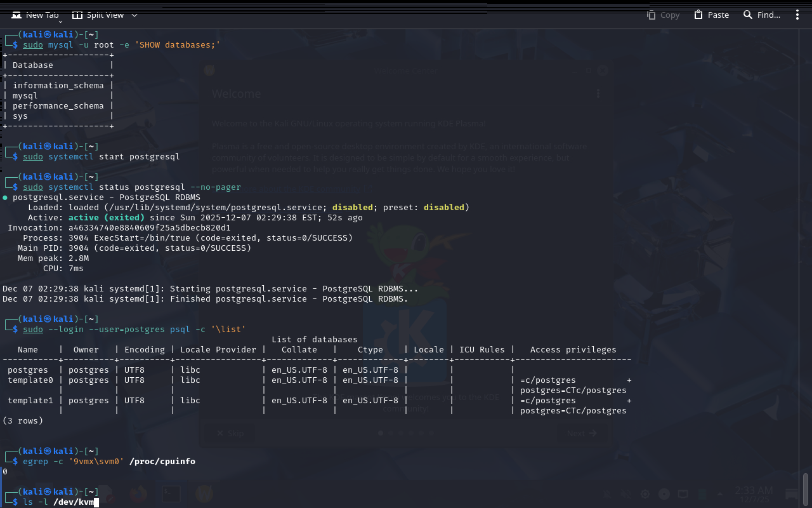
Task: Click the 'Access privileges' column header
Action: point(573,350)
